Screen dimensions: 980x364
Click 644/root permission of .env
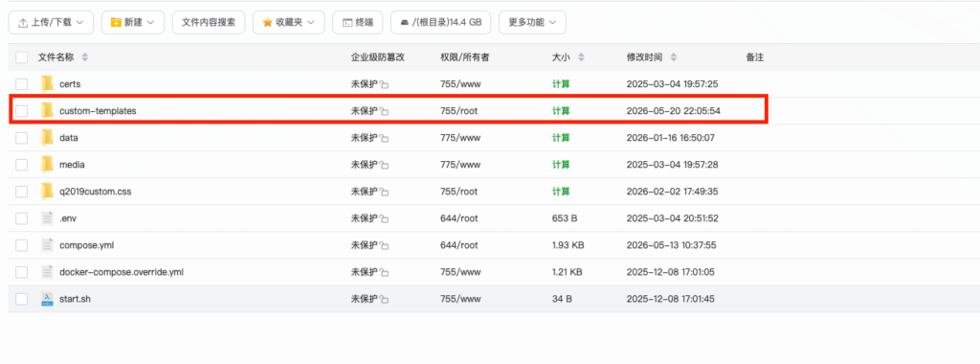point(458,218)
